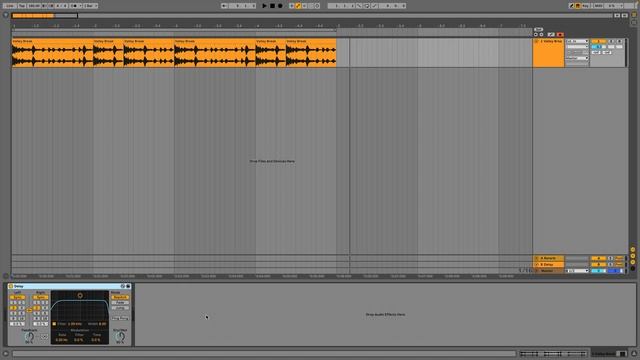This screenshot has height=360, width=640.
Task: Toggle the B Delay track activator
Action: (x=598, y=264)
